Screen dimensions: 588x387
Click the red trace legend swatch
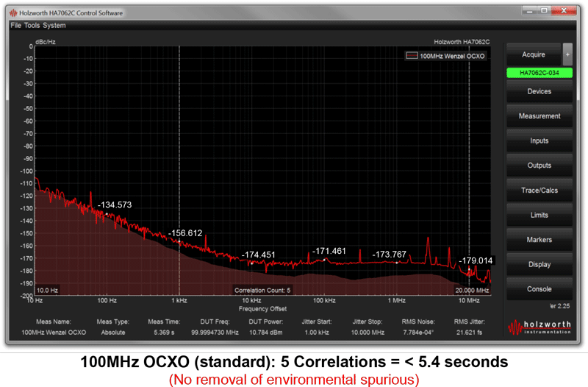pyautogui.click(x=412, y=56)
